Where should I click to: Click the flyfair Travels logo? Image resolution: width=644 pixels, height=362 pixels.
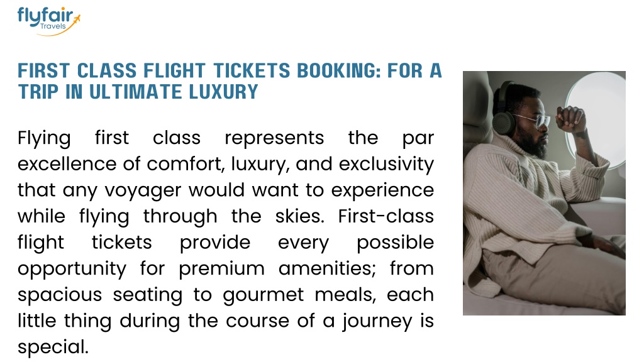click(x=48, y=22)
